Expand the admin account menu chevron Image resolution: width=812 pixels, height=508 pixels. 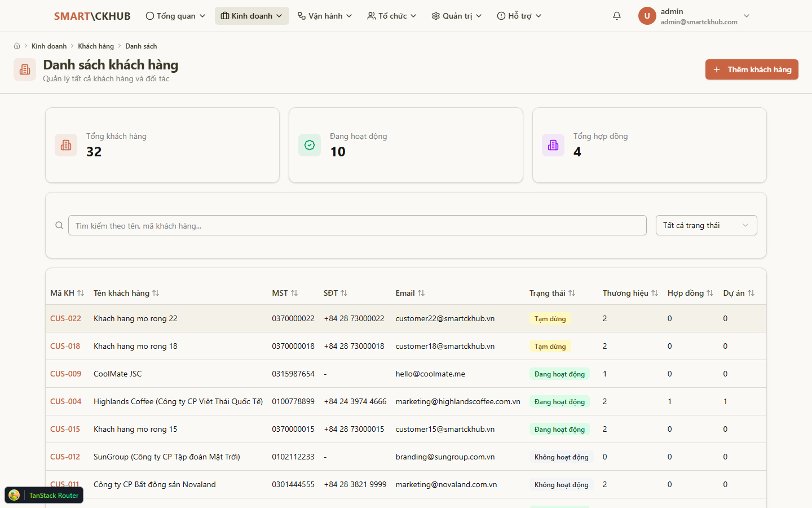point(747,16)
